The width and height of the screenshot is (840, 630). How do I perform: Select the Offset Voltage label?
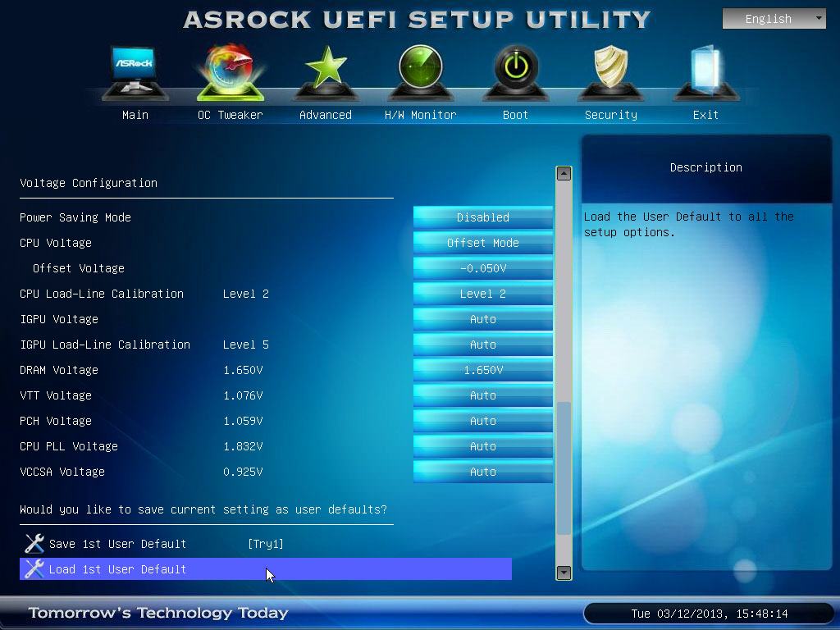tap(79, 268)
